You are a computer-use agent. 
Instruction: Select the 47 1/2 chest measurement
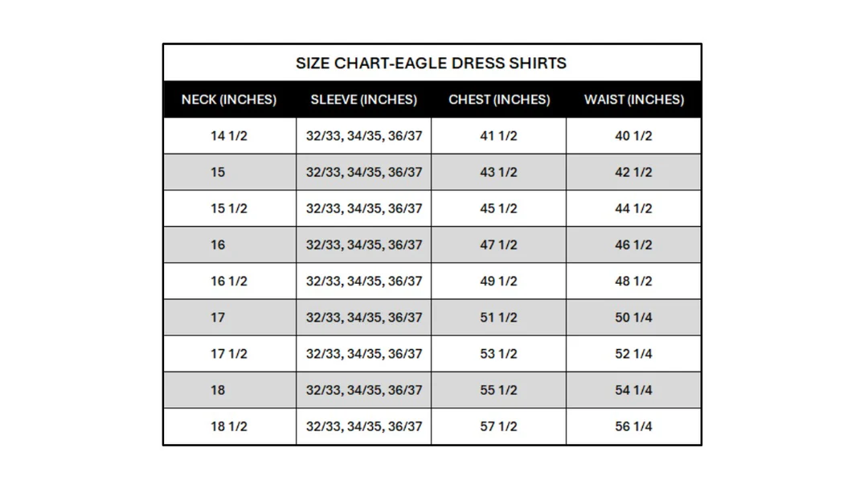pos(498,244)
